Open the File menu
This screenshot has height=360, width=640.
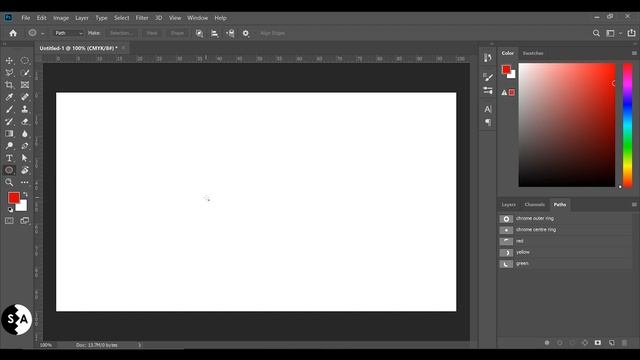tap(26, 18)
